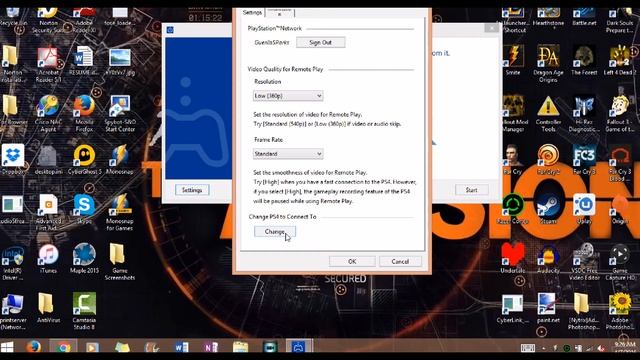Open the Hi-Rez Diagnostics icon
The image size is (640, 360).
point(584,113)
